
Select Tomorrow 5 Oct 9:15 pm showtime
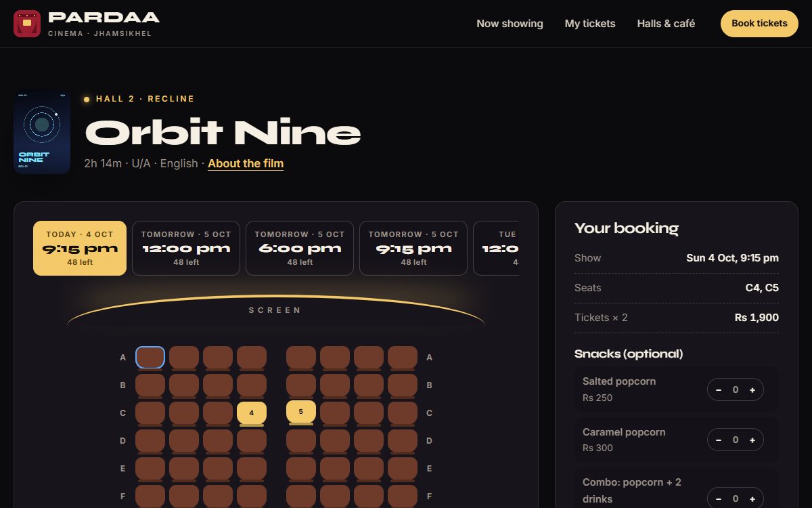tap(413, 248)
